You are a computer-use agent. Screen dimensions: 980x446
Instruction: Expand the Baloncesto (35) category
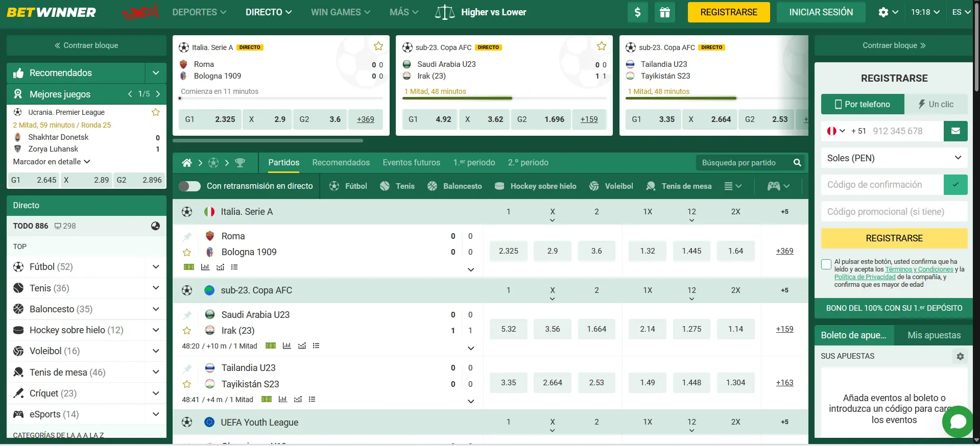156,309
